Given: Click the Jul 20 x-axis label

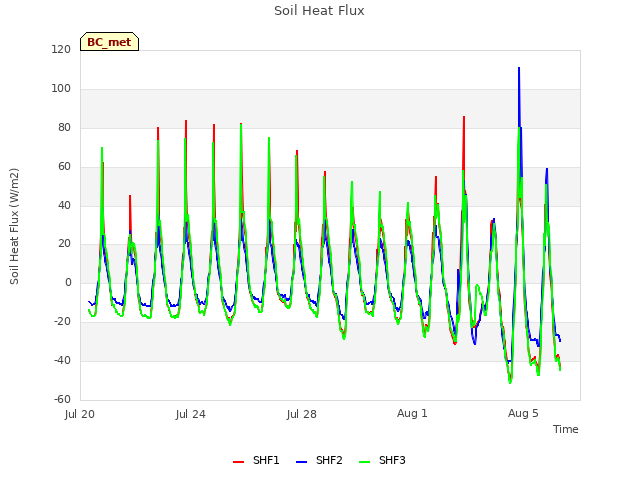Looking at the screenshot, I should click(80, 414).
